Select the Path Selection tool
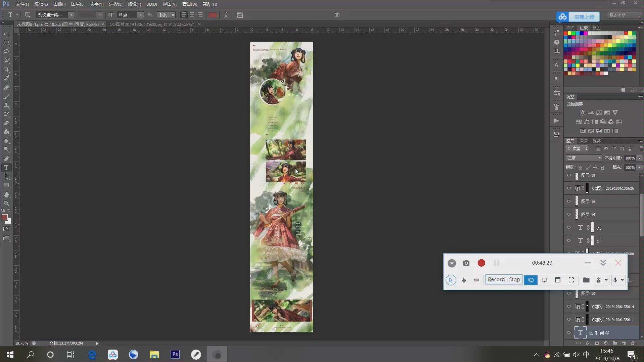 pyautogui.click(x=6, y=176)
